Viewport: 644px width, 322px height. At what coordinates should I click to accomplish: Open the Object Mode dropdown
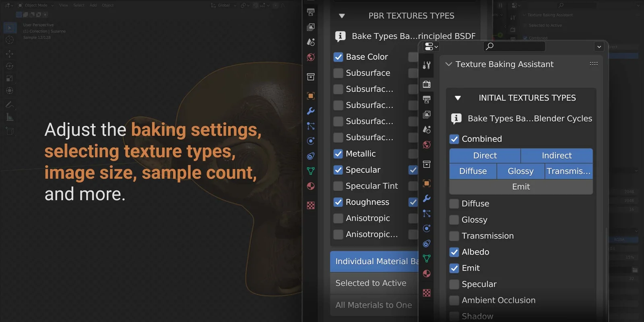pyautogui.click(x=35, y=5)
